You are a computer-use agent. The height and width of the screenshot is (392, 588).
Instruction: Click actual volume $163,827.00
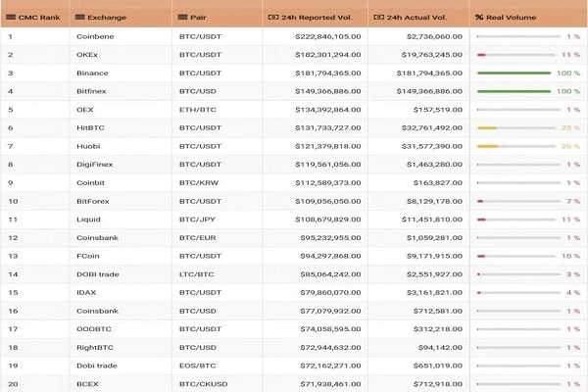pos(438,182)
